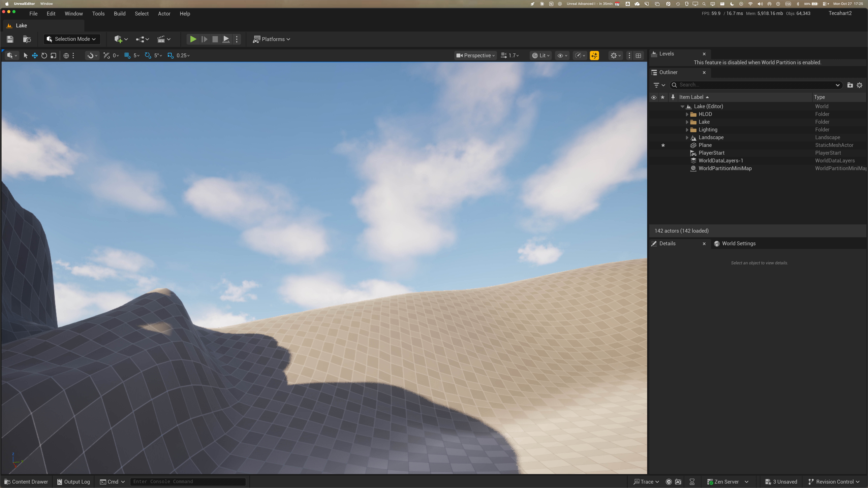Open the Blueprints graph dropdown

coord(142,39)
